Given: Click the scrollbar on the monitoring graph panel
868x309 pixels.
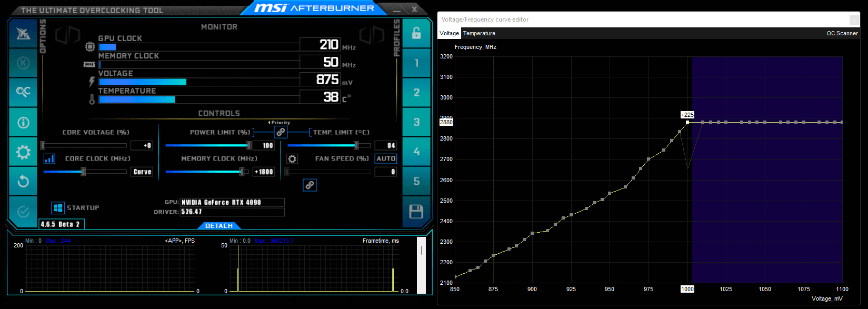Looking at the screenshot, I should (421, 265).
